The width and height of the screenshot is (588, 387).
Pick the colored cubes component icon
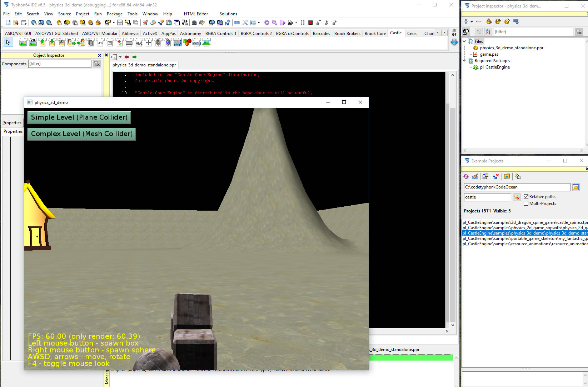click(x=187, y=42)
